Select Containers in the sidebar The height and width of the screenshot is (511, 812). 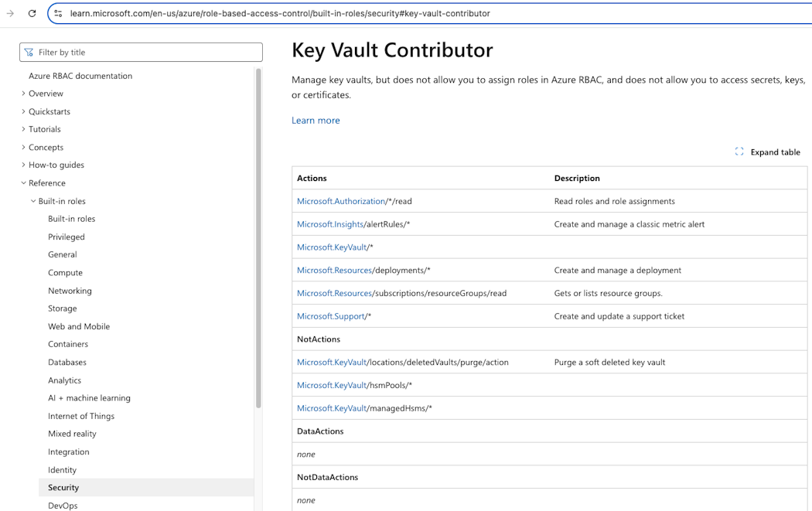68,344
